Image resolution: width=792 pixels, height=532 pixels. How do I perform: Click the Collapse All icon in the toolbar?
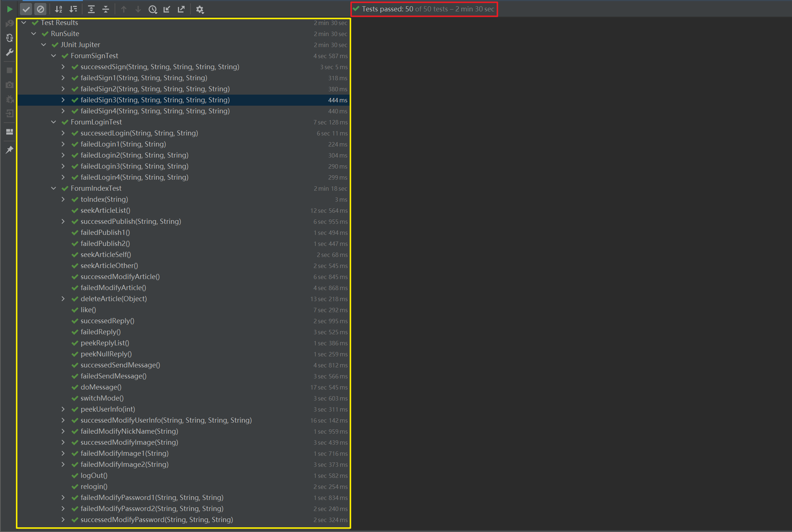[106, 9]
